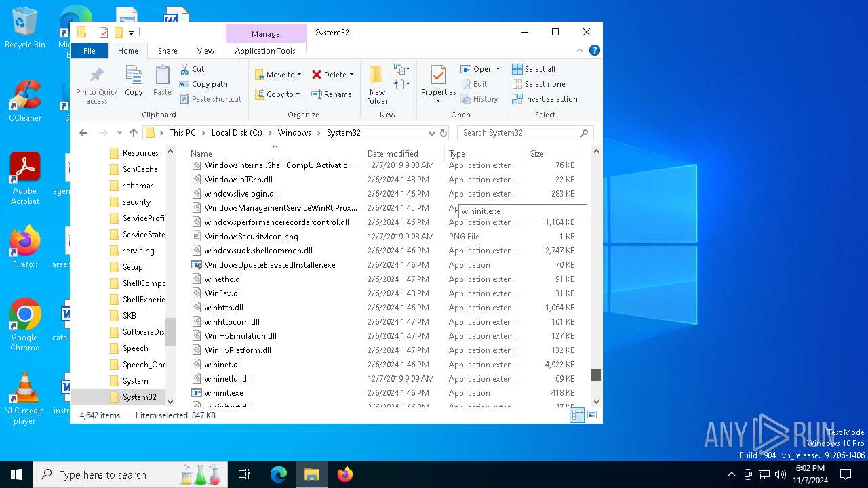Cut the selected file
This screenshot has width=868, height=488.
[x=192, y=69]
